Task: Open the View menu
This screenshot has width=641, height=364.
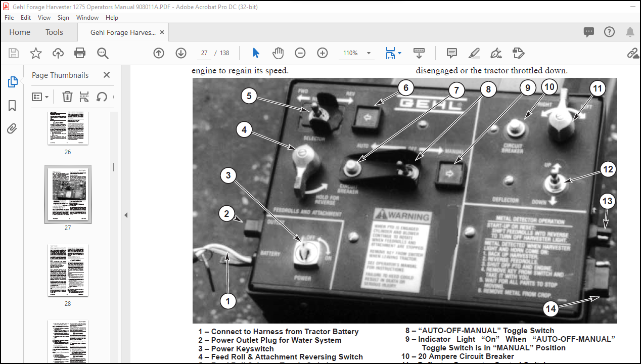Action: pos(44,17)
